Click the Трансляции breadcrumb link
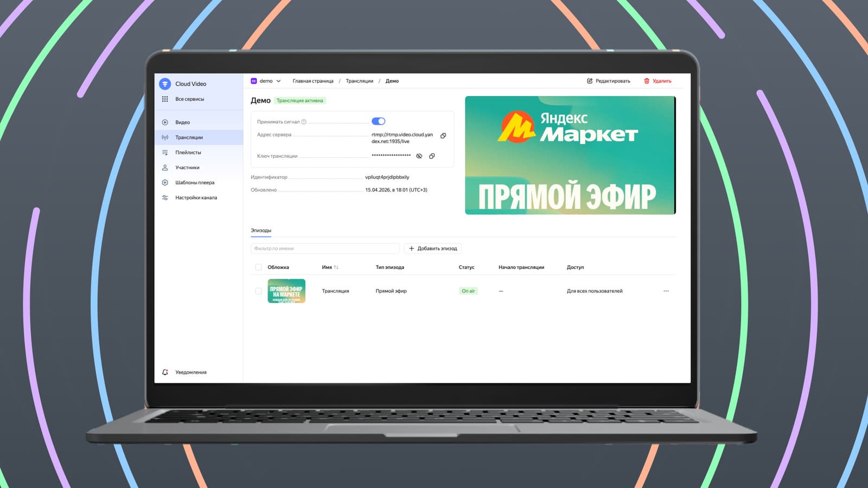This screenshot has height=488, width=868. (x=360, y=81)
